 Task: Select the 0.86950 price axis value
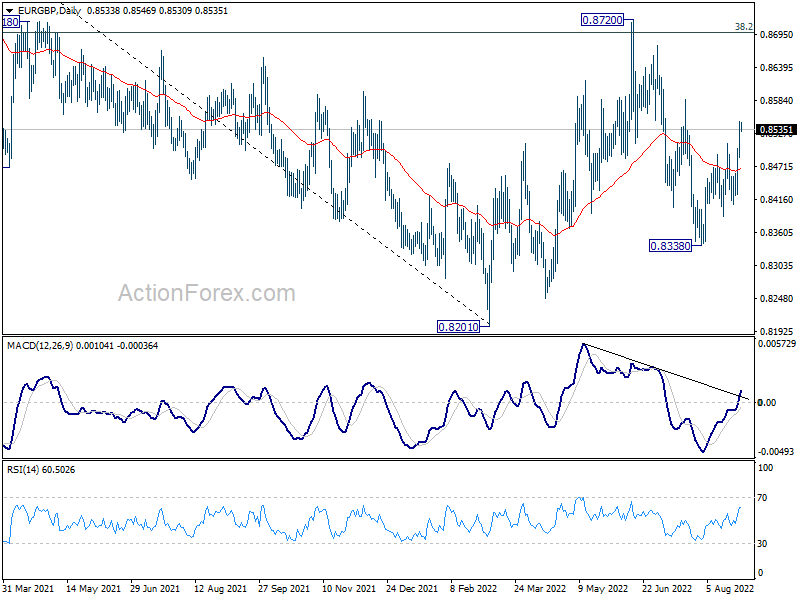coord(777,35)
